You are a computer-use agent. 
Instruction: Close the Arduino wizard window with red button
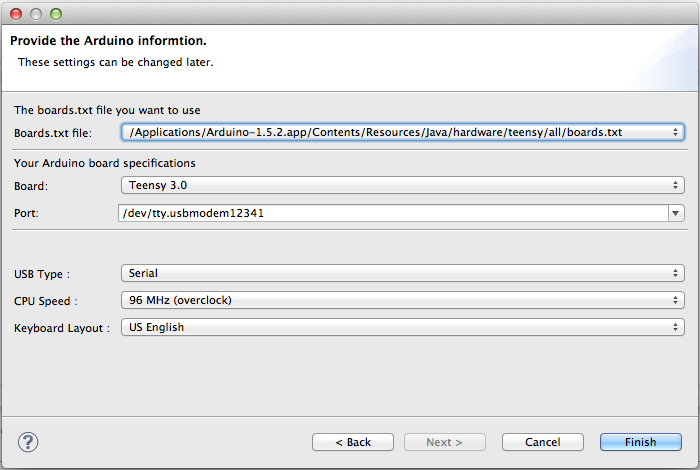pyautogui.click(x=16, y=15)
